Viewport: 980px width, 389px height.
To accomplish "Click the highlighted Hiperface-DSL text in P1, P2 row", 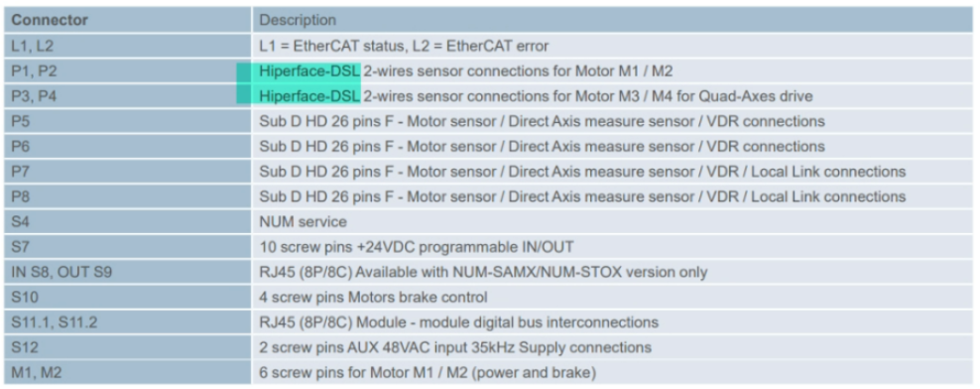I will (x=310, y=71).
